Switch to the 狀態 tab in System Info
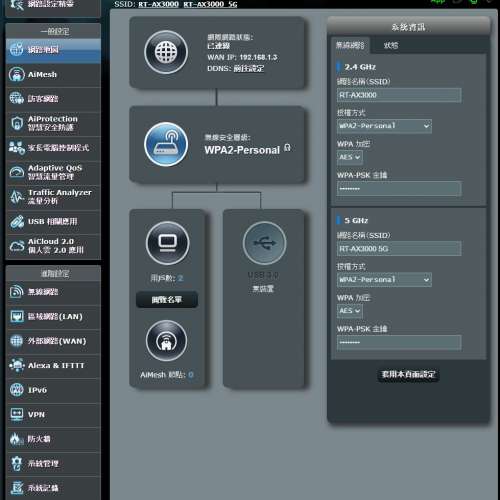This screenshot has height=500, width=500. [x=391, y=45]
